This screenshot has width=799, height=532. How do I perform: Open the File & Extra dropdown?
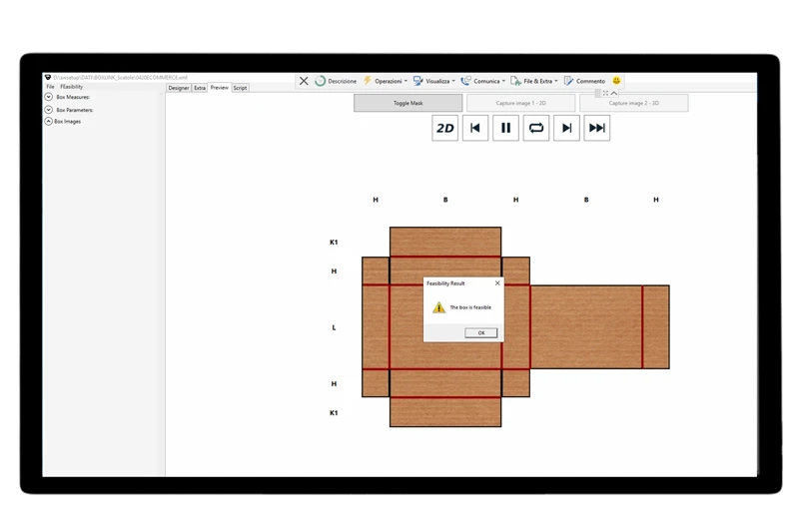tap(534, 81)
